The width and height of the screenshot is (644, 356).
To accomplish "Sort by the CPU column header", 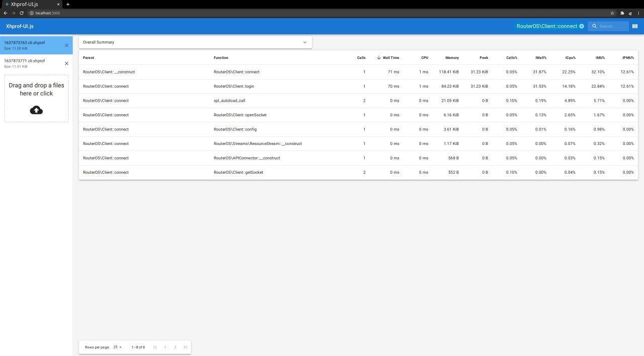I will (425, 58).
